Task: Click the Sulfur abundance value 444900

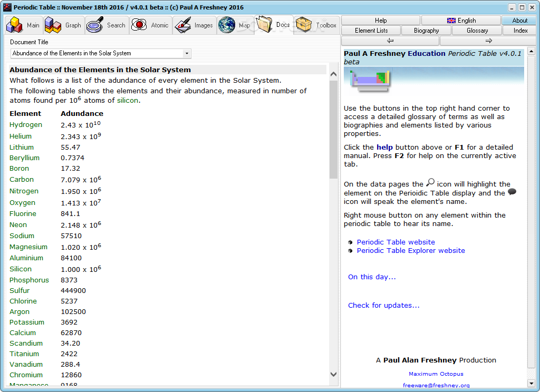Action: pyautogui.click(x=73, y=290)
